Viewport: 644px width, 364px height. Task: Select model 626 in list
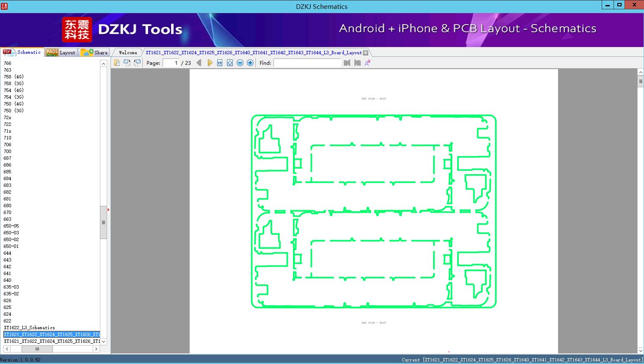pos(8,300)
